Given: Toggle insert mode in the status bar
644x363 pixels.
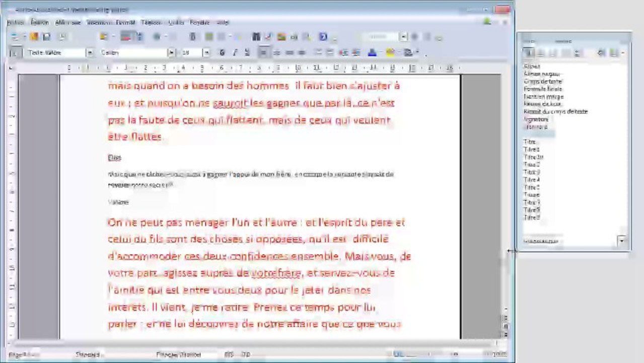Looking at the screenshot, I should [x=229, y=354].
